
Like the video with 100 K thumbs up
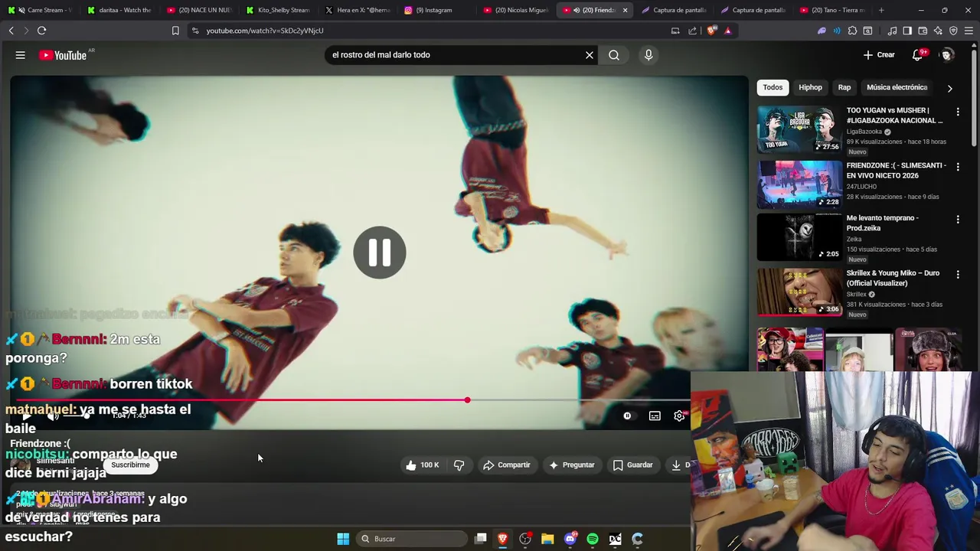click(x=421, y=465)
